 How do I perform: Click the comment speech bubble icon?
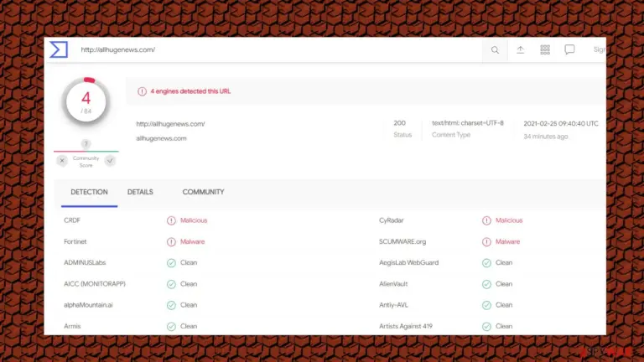pos(569,50)
